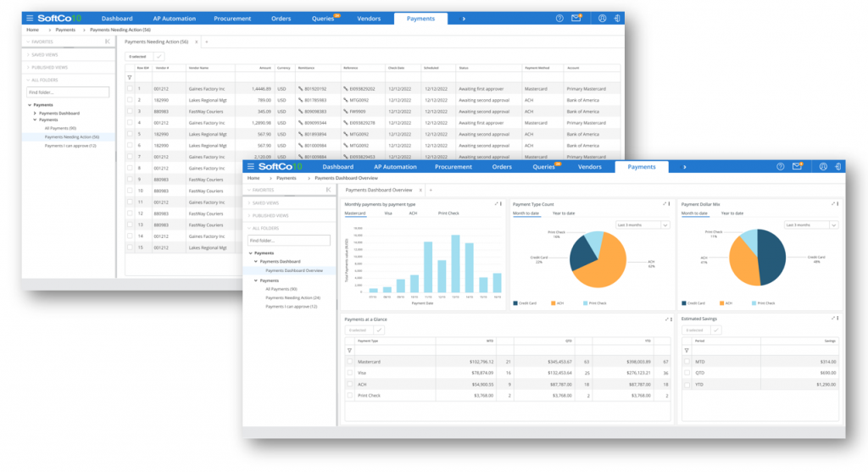This screenshot has width=868, height=472.
Task: Click filter funnel in Estimated Savings table
Action: point(687,350)
